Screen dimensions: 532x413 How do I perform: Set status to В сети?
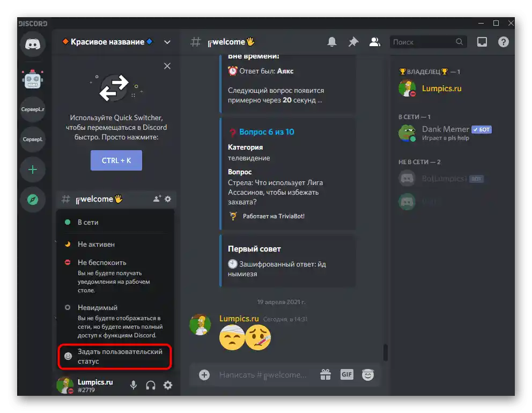(x=115, y=222)
